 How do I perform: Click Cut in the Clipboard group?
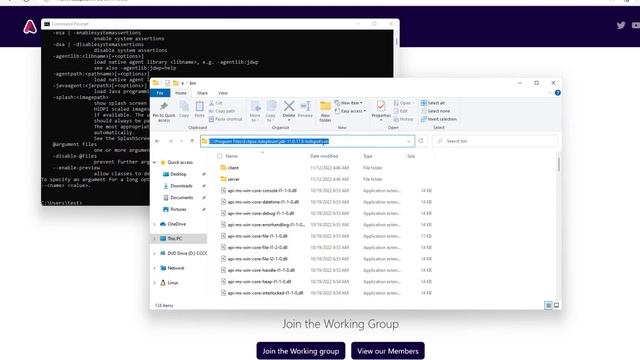[x=216, y=103]
